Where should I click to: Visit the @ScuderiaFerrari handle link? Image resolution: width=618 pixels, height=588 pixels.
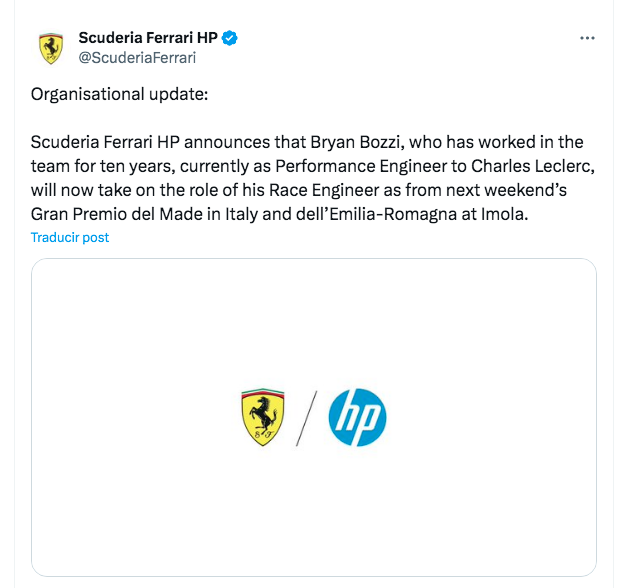[136, 57]
